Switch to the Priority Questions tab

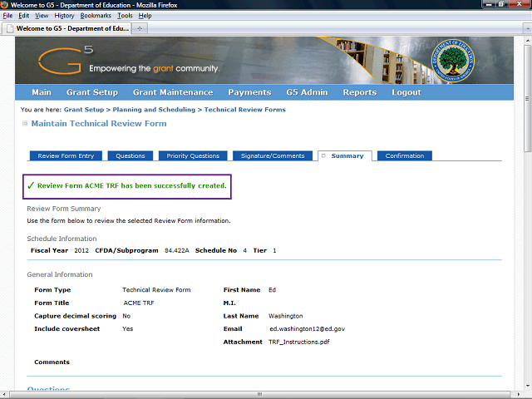[x=193, y=155]
